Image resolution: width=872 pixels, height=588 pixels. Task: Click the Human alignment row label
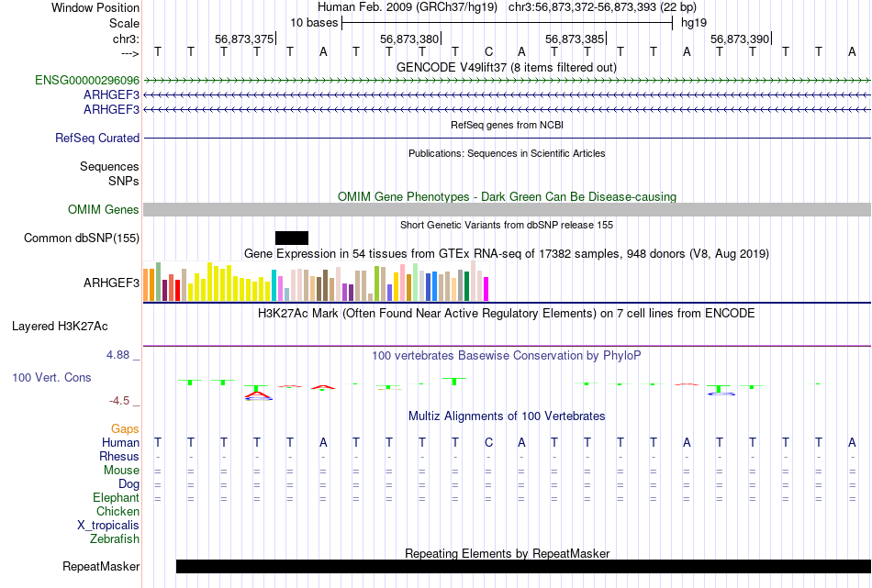pos(120,443)
